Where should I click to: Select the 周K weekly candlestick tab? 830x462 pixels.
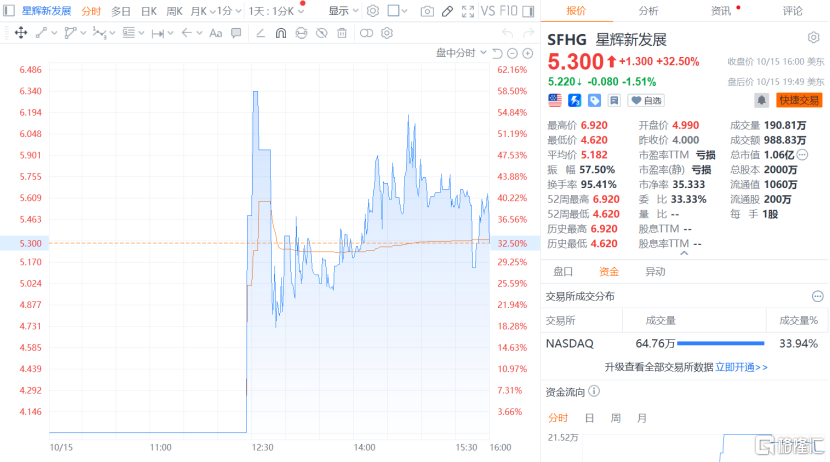(x=174, y=11)
